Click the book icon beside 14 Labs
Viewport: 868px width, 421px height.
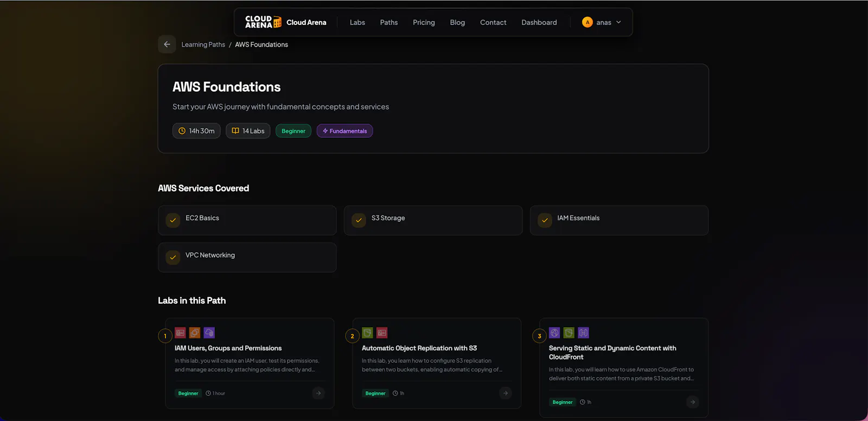pyautogui.click(x=235, y=131)
